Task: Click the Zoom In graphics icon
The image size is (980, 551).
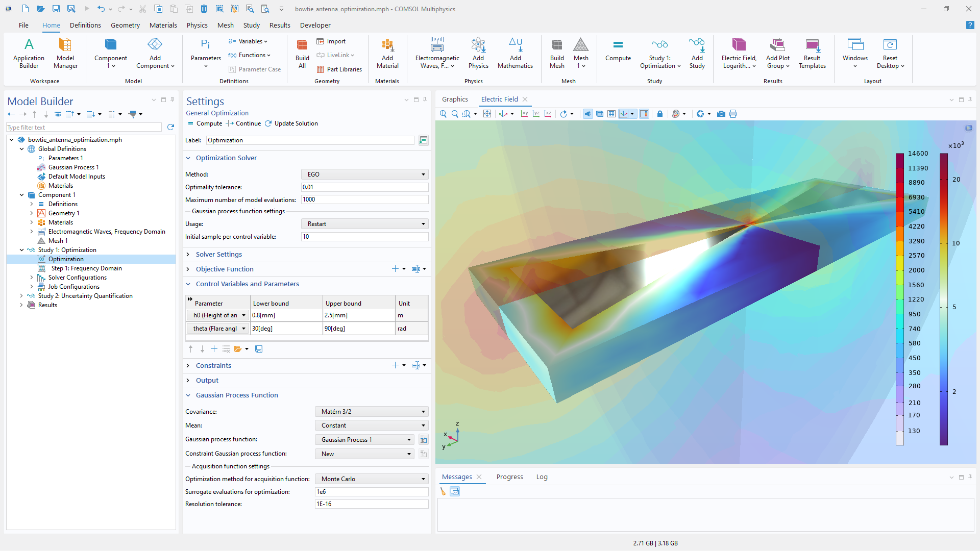Action: click(443, 114)
